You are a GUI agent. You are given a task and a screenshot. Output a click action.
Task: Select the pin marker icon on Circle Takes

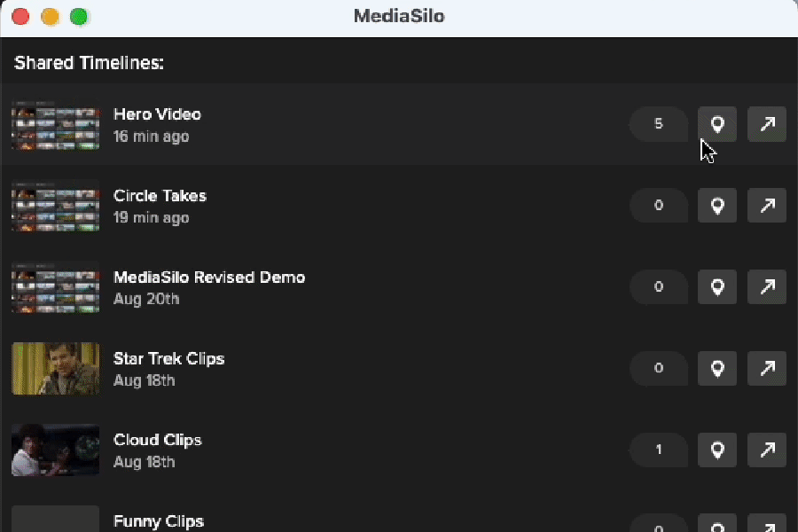coord(716,205)
